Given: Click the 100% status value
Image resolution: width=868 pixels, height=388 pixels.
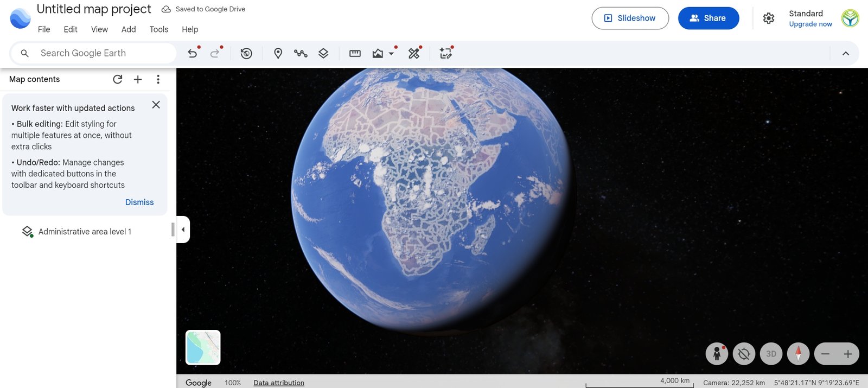Looking at the screenshot, I should 233,383.
